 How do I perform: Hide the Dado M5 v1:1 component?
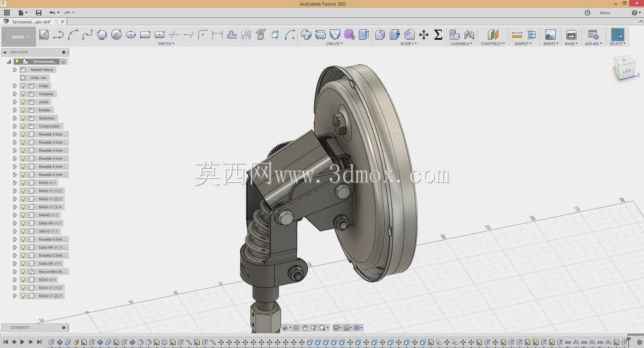pyautogui.click(x=23, y=264)
